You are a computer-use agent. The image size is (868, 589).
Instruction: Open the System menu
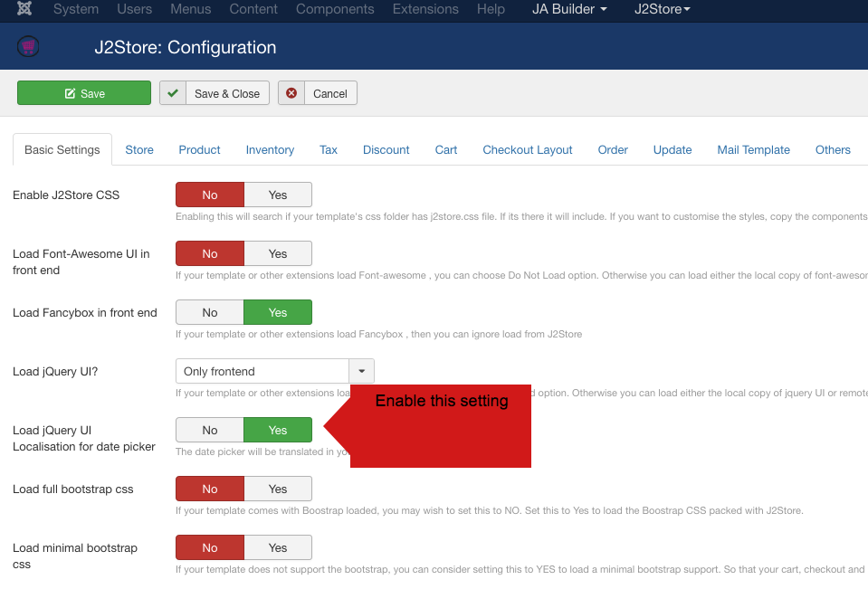(x=76, y=9)
